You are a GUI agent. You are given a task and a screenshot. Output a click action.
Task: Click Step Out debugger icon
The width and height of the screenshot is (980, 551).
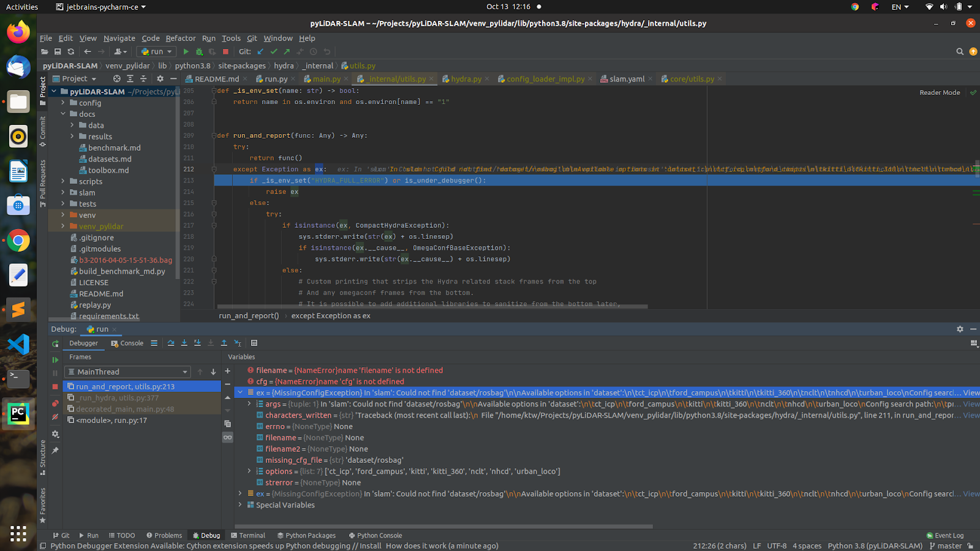[x=224, y=343]
